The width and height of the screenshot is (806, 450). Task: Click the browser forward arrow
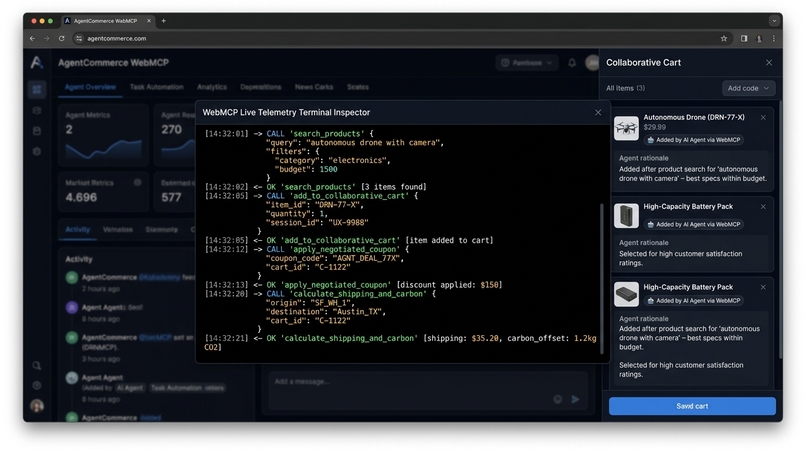tap(47, 39)
